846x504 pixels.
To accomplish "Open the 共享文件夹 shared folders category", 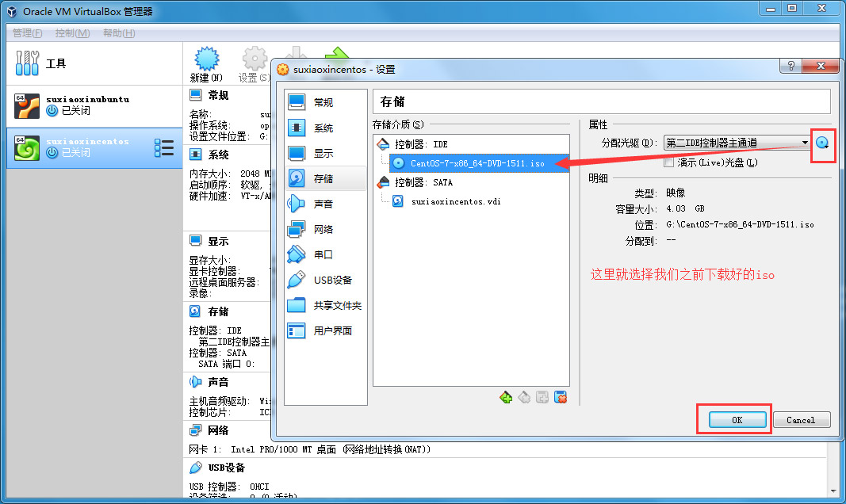I will (325, 305).
